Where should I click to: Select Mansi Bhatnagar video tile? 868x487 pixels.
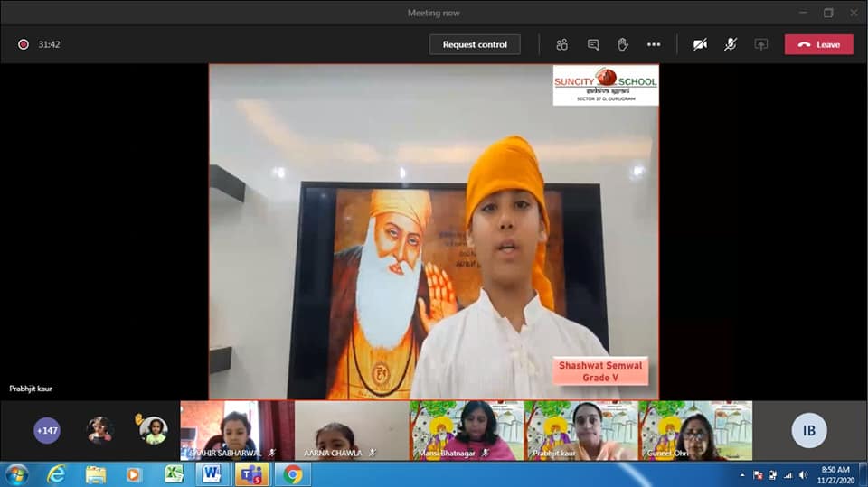click(x=467, y=430)
